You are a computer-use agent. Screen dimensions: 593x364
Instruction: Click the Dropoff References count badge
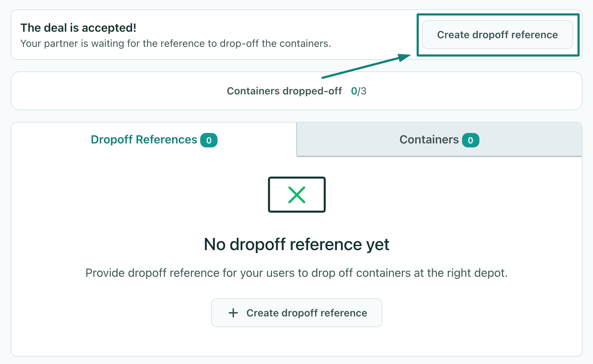pos(209,140)
